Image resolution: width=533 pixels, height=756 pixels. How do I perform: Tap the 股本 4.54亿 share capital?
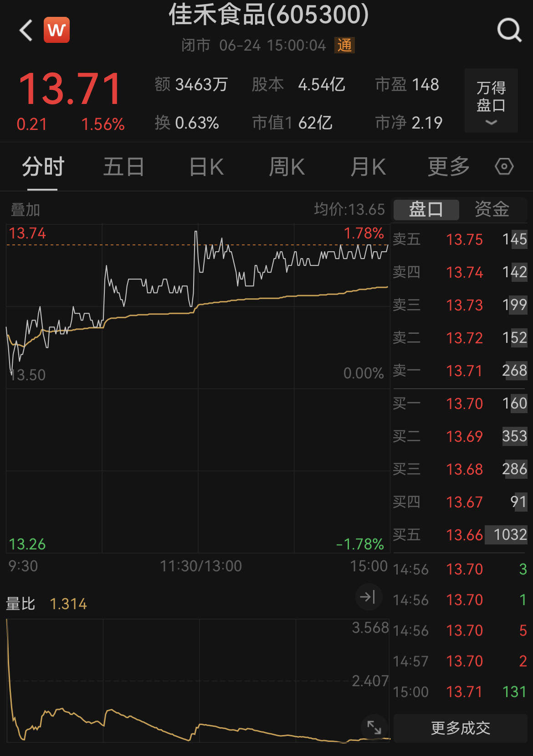[298, 84]
